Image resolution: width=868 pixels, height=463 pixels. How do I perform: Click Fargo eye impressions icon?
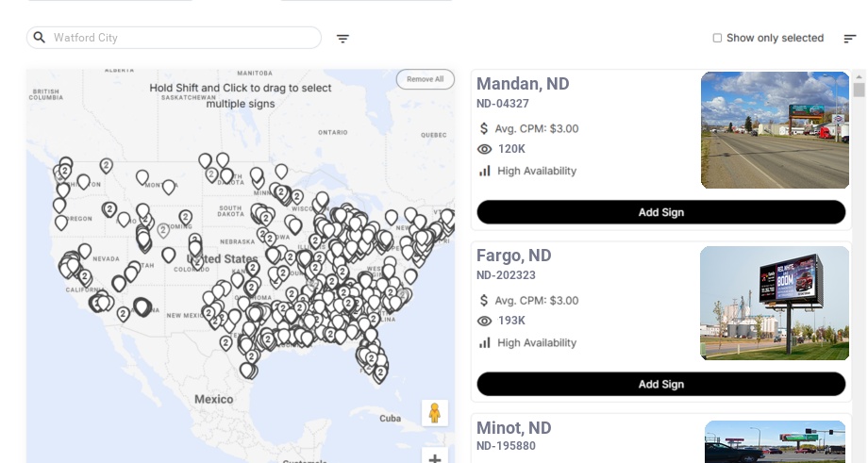pos(485,322)
